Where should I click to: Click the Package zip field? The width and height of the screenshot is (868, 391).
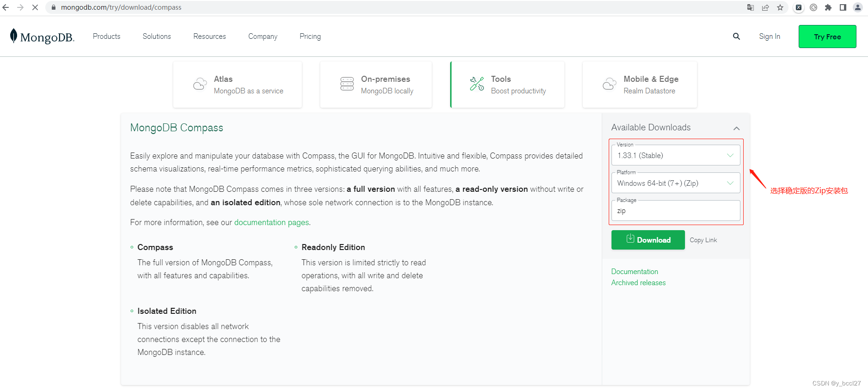point(676,211)
